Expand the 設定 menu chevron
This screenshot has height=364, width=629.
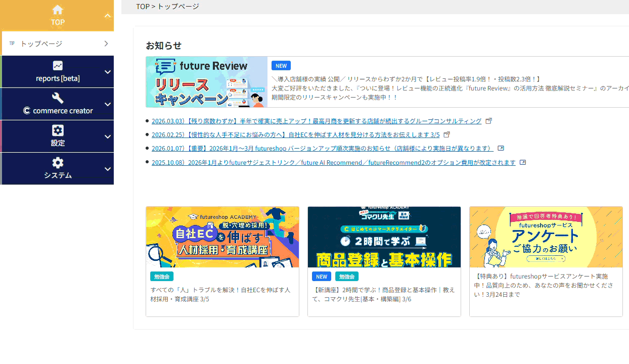[x=107, y=136]
